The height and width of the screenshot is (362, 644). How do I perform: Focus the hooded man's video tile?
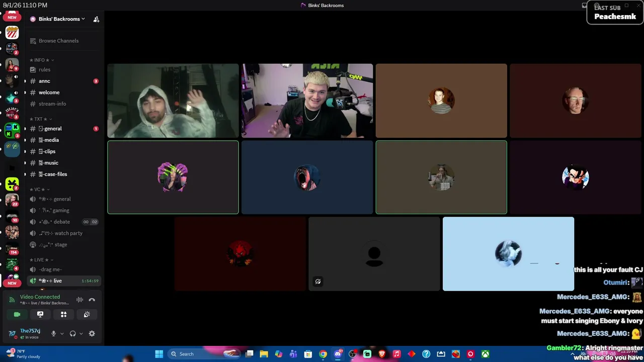tap(173, 101)
